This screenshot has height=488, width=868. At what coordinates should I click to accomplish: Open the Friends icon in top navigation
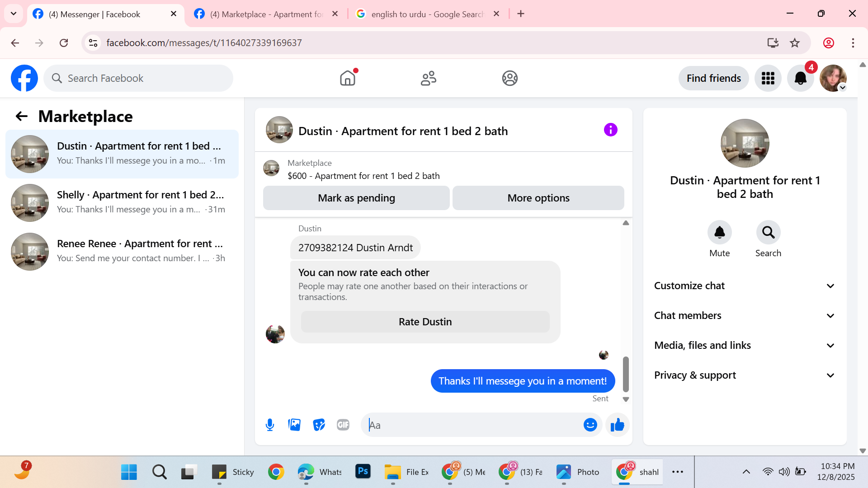point(429,78)
